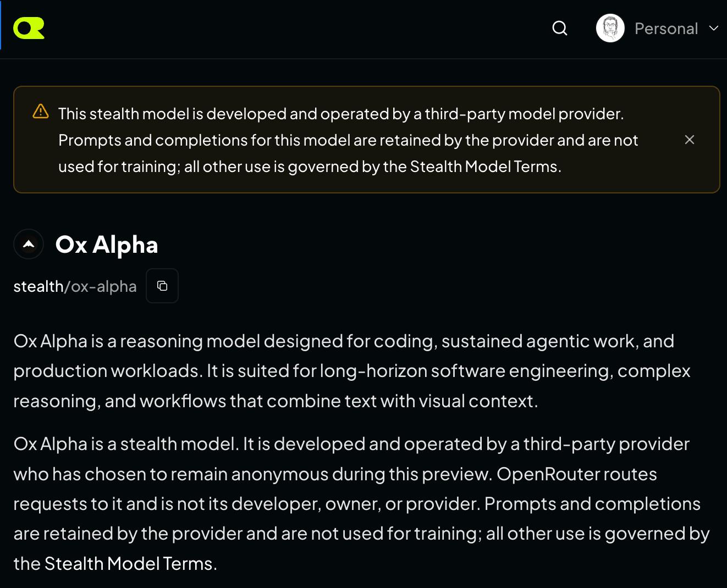727x588 pixels.
Task: Click the "Ox Alpha is a stealth model" sentence
Action: pyautogui.click(x=126, y=444)
